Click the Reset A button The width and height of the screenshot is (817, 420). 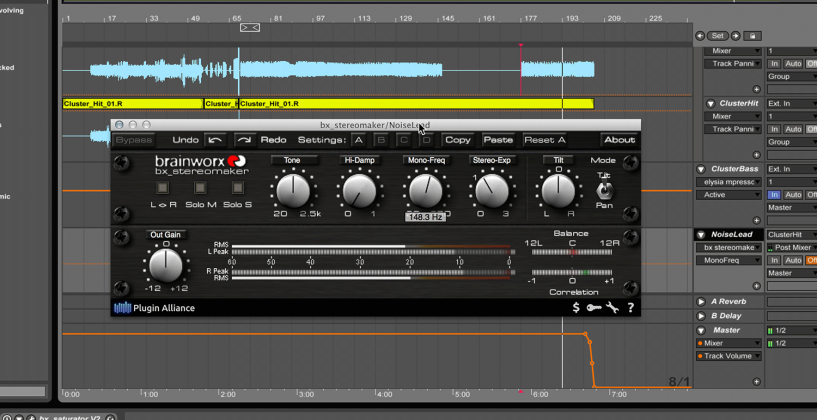coord(545,140)
